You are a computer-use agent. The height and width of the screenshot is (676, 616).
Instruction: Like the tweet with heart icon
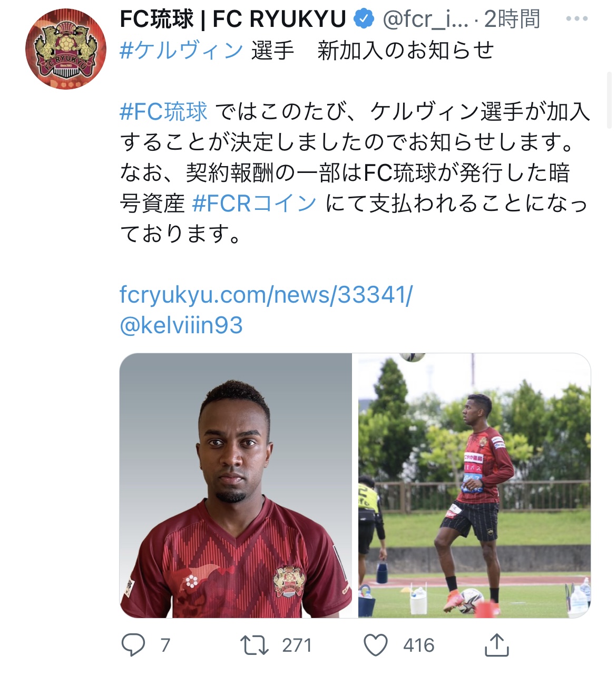pyautogui.click(x=376, y=645)
